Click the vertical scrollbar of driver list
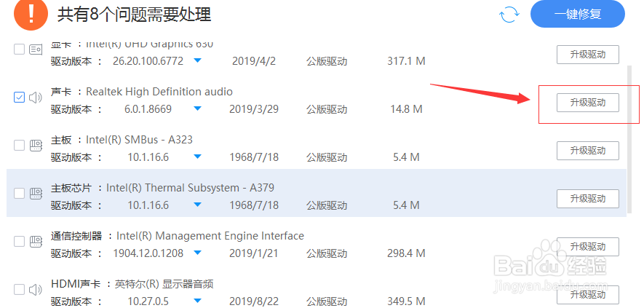644x308 pixels. [629, 138]
